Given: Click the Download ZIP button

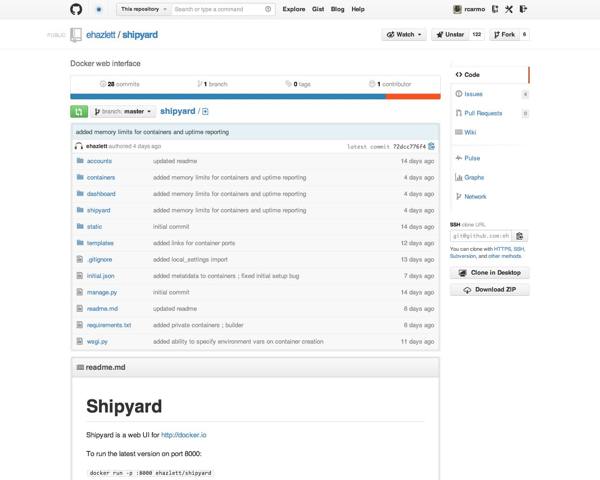Looking at the screenshot, I should pos(490,290).
